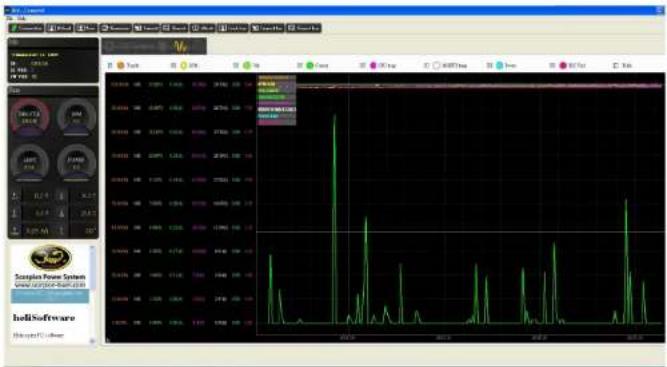This screenshot has height=367, width=667.
Task: Click the cyan series color circle
Action: pos(500,65)
